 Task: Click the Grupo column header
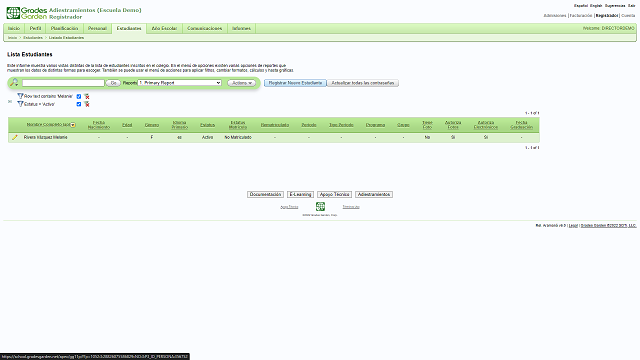point(403,125)
